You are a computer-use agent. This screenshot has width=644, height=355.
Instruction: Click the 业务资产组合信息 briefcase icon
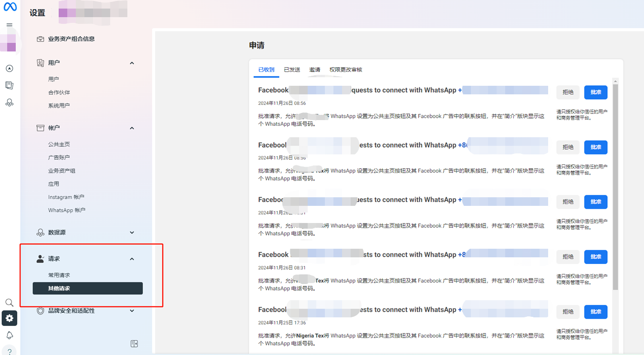coord(41,39)
